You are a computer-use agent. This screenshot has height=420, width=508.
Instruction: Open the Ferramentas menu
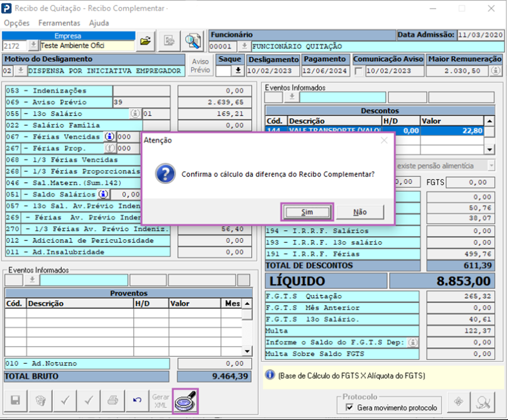(59, 23)
